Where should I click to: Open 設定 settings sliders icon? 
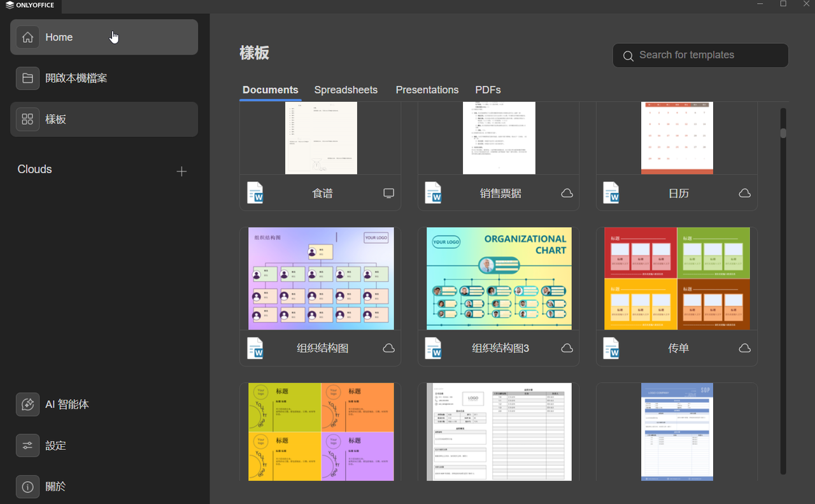click(x=27, y=445)
